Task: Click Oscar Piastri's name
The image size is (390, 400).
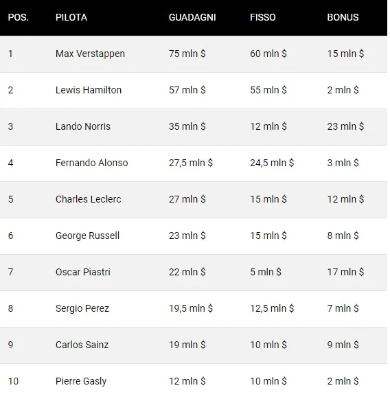Action: coord(83,272)
